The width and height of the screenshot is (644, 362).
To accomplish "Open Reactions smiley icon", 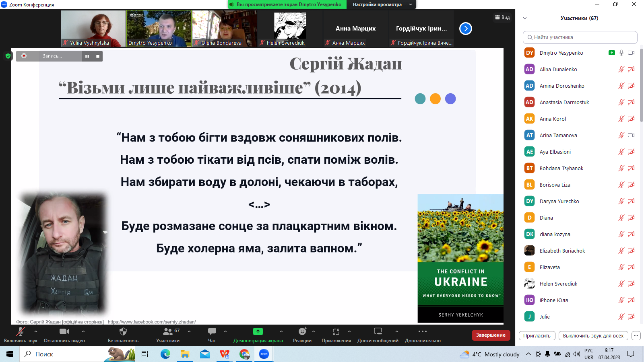I will tap(302, 331).
